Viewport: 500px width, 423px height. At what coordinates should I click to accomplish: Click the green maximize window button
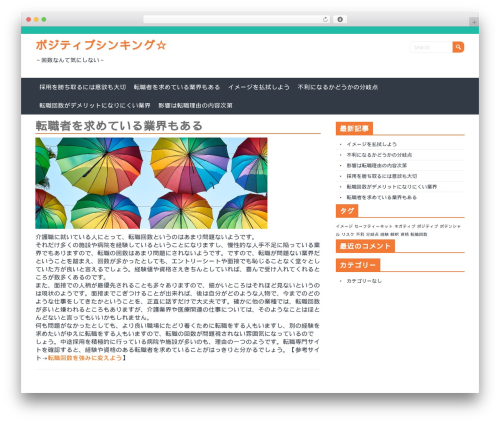[x=44, y=19]
